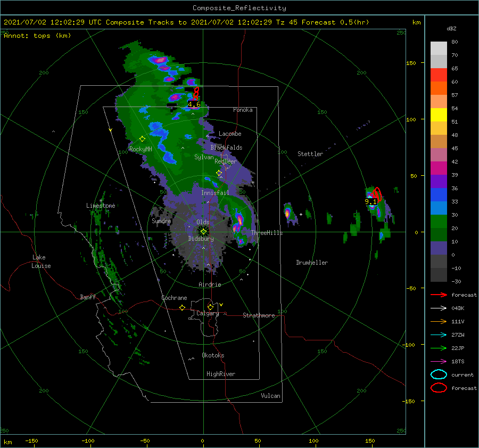479x448 pixels.
Task: Click the Composite_Reflectivity title
Action: coord(239,8)
